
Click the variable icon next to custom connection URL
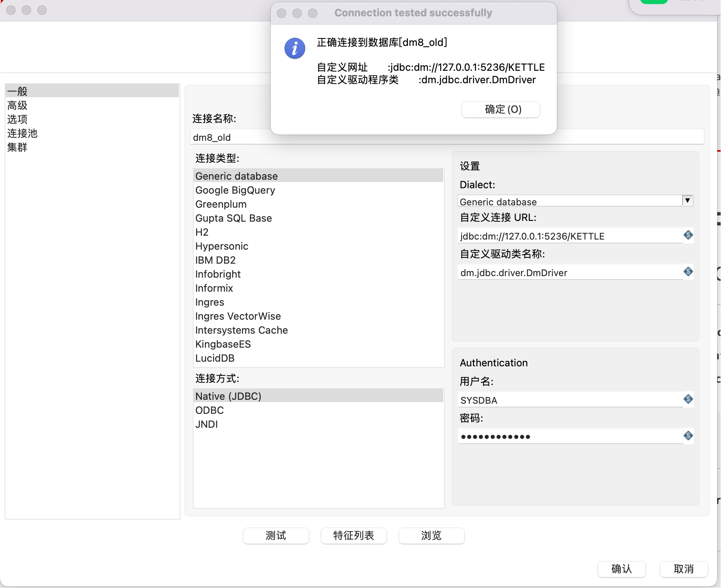click(x=688, y=235)
